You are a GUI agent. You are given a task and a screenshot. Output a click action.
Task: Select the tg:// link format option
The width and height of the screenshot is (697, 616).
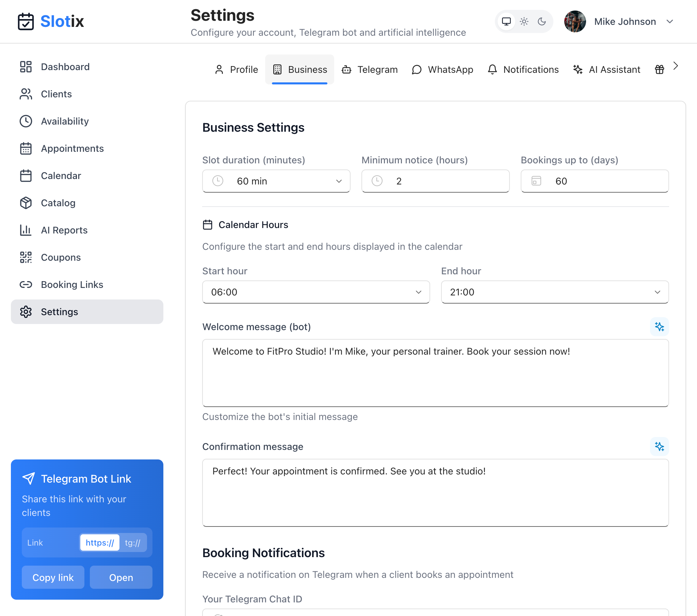(x=133, y=543)
